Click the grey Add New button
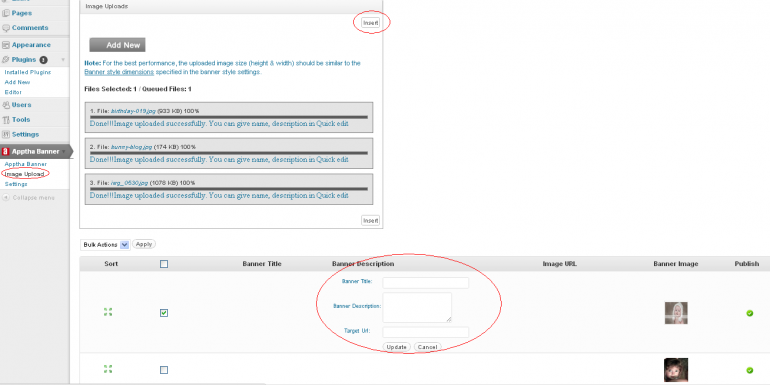The image size is (770, 385). click(117, 45)
